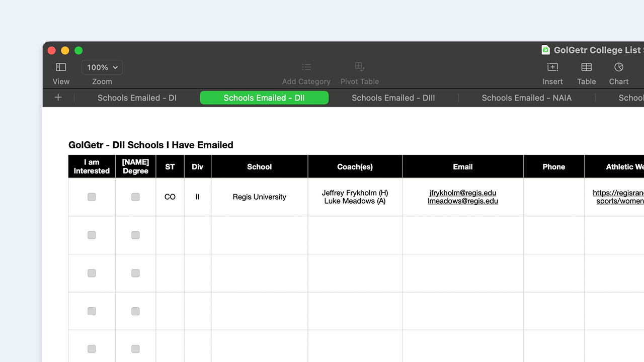Viewport: 644px width, 362px height.
Task: Select the ST column header
Action: pyautogui.click(x=170, y=166)
